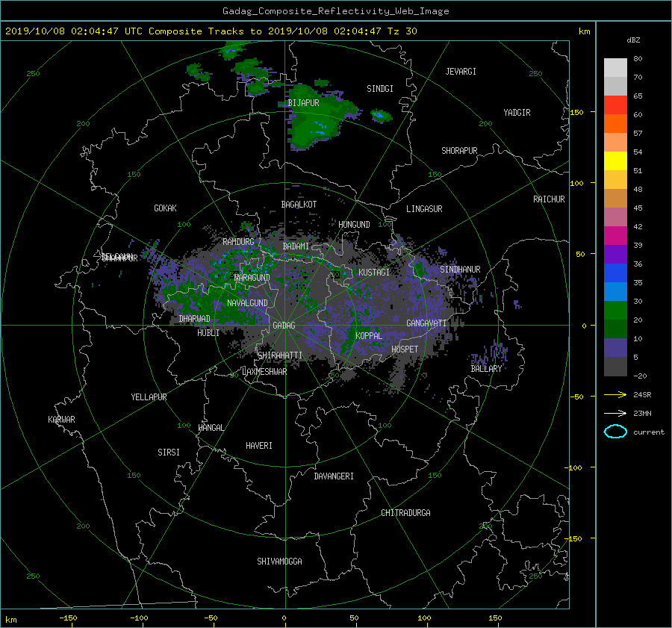Click the SINDHANUR city label

pos(460,270)
